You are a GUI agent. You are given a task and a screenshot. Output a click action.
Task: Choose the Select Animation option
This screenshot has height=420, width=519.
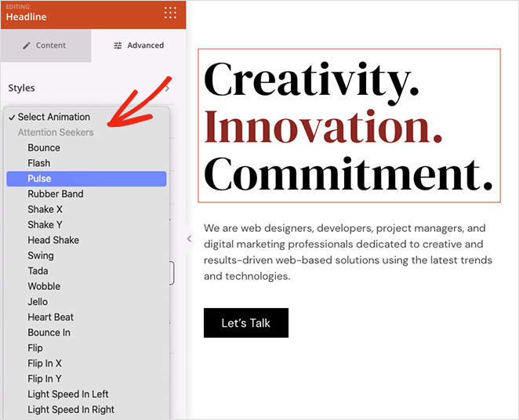(86, 117)
